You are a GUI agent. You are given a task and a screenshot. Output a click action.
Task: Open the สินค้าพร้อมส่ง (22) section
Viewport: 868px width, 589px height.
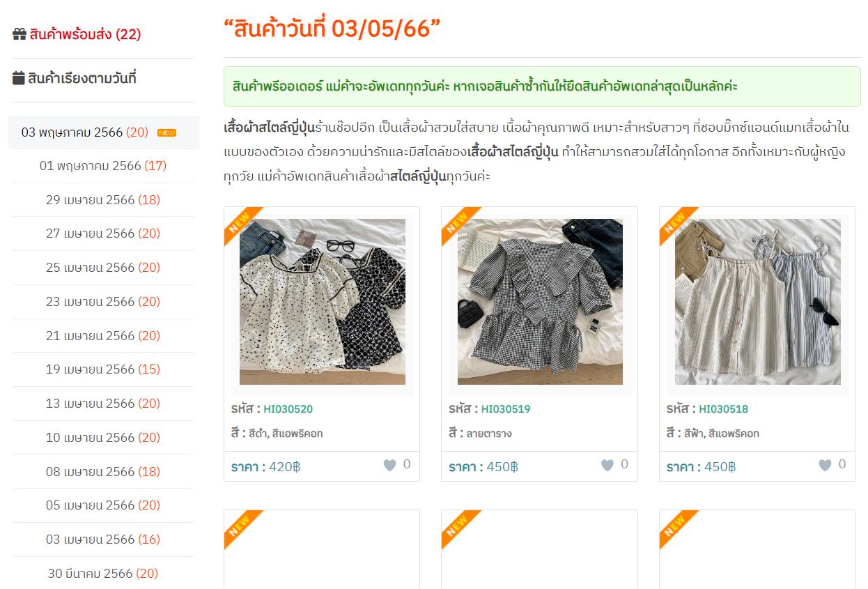point(85,34)
